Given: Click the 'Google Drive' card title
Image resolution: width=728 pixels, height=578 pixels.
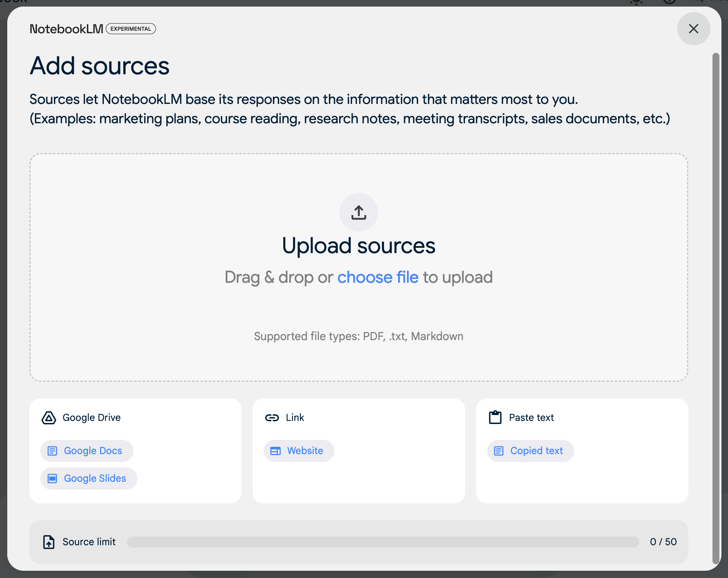Looking at the screenshot, I should pyautogui.click(x=91, y=418).
